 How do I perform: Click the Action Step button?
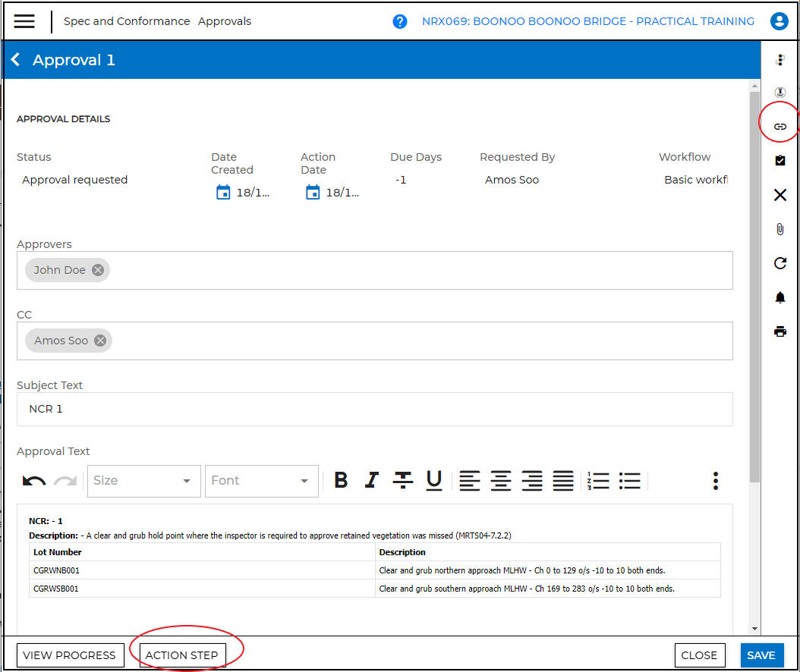coord(182,655)
